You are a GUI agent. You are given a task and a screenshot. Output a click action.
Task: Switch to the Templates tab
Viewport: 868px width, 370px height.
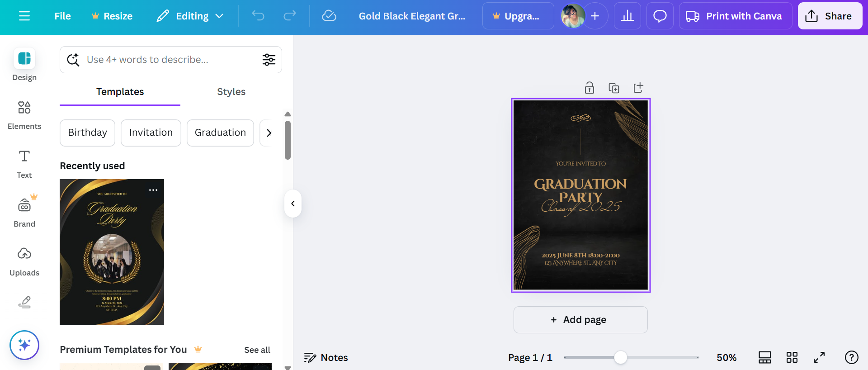(120, 92)
